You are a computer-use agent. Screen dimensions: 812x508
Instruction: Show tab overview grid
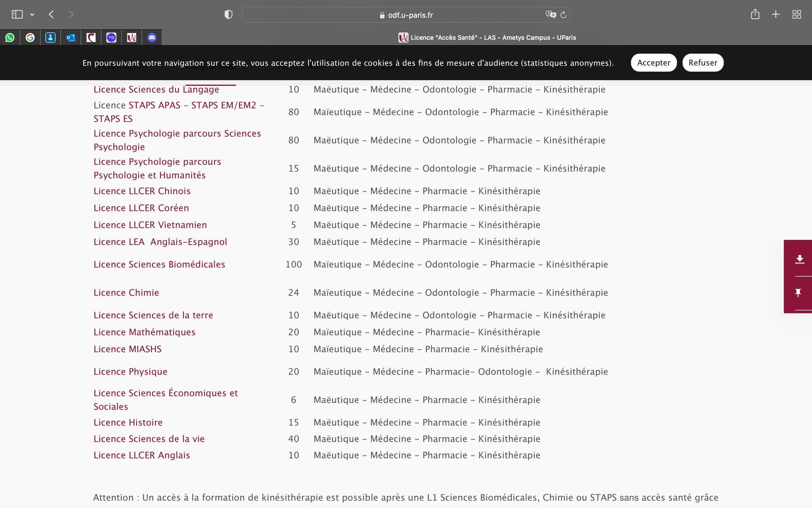pyautogui.click(x=796, y=14)
